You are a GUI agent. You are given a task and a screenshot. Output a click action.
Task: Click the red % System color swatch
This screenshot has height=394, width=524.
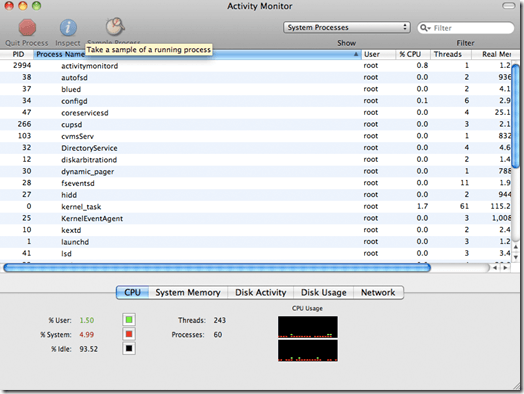click(x=129, y=334)
